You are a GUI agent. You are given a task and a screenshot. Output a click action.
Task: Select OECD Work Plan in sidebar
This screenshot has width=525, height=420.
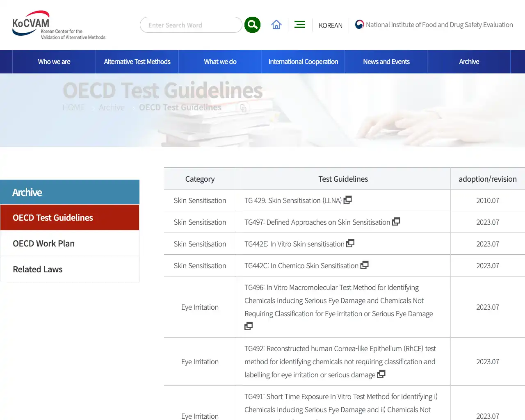[x=70, y=243]
